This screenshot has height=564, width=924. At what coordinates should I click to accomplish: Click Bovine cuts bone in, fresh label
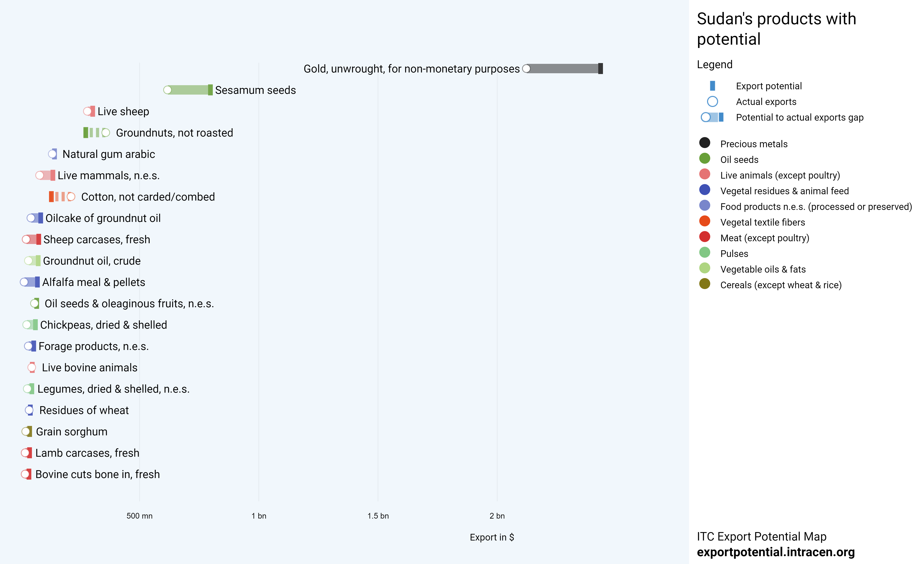[97, 475]
